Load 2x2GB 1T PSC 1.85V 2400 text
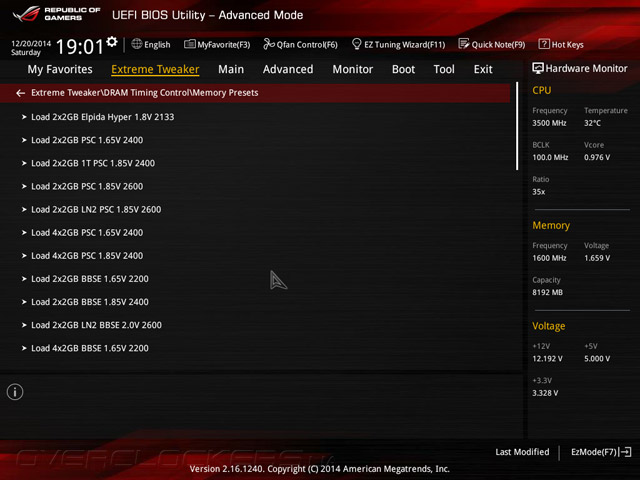The height and width of the screenshot is (480, 640). (93, 163)
